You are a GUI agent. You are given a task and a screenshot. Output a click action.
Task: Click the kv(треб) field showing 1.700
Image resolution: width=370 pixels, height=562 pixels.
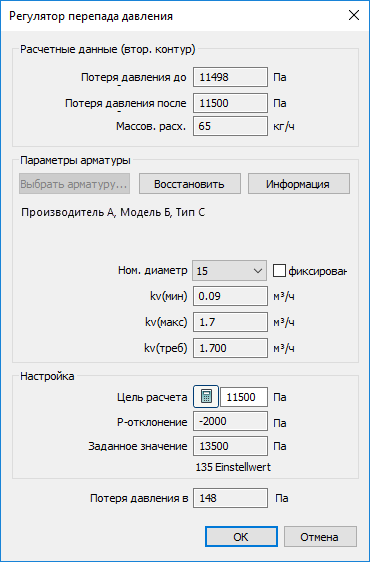[x=230, y=348]
